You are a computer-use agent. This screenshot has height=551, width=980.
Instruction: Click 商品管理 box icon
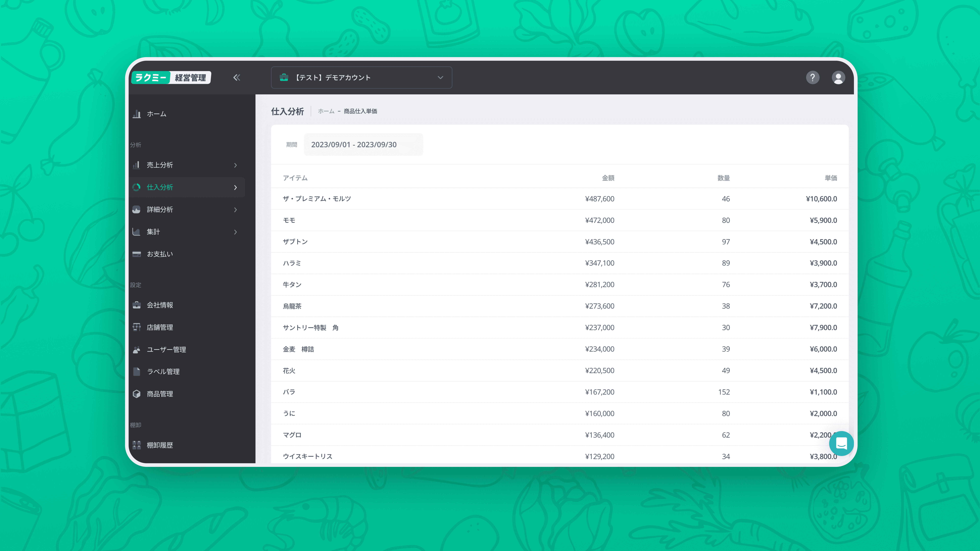click(x=137, y=394)
